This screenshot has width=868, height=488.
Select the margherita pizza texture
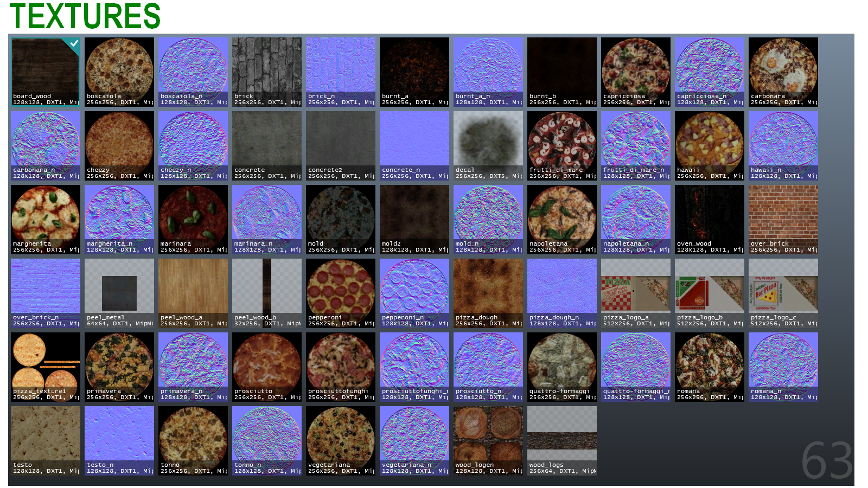click(46, 220)
